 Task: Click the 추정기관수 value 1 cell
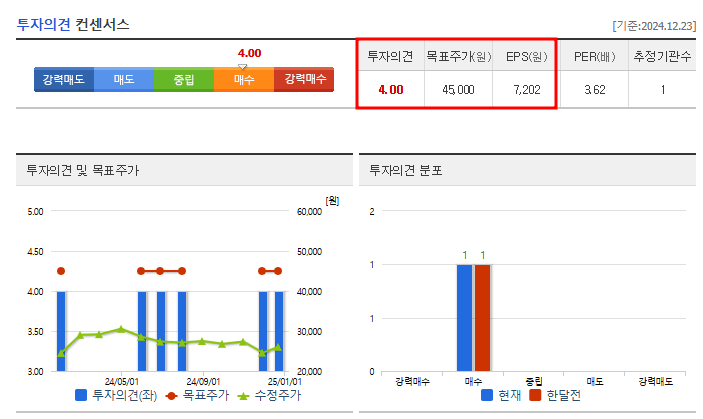[x=663, y=90]
